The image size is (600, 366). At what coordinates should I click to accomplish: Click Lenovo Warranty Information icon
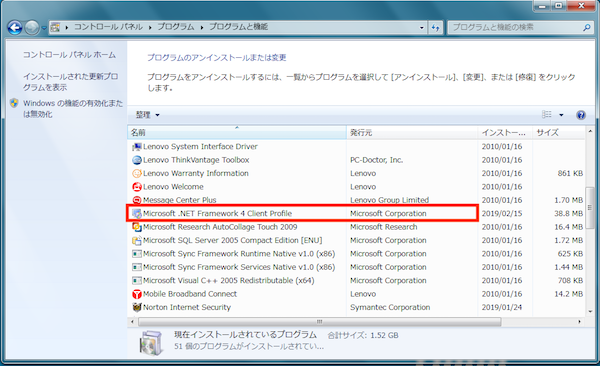point(137,173)
